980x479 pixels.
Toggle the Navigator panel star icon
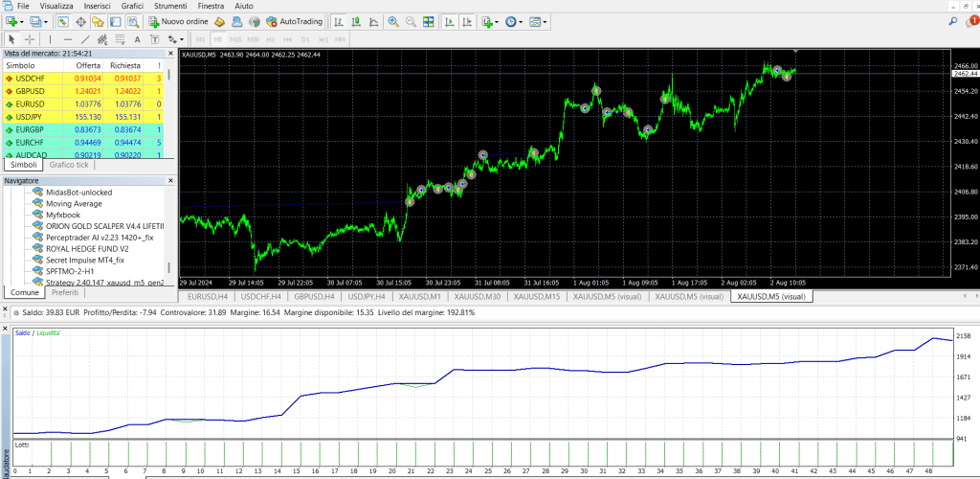point(99,22)
